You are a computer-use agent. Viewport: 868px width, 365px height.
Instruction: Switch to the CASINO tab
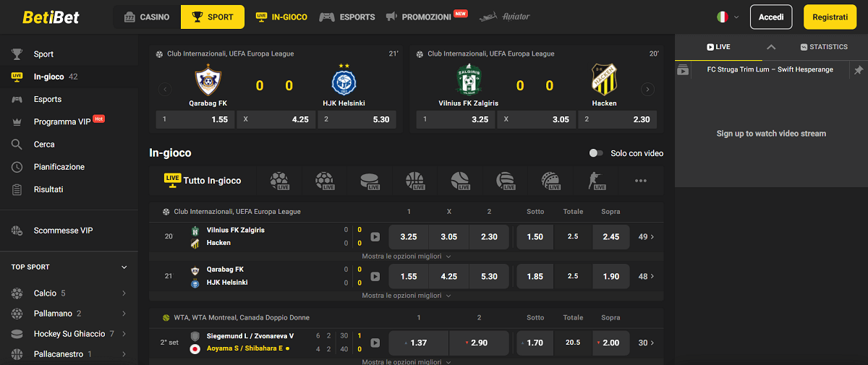[x=147, y=17]
